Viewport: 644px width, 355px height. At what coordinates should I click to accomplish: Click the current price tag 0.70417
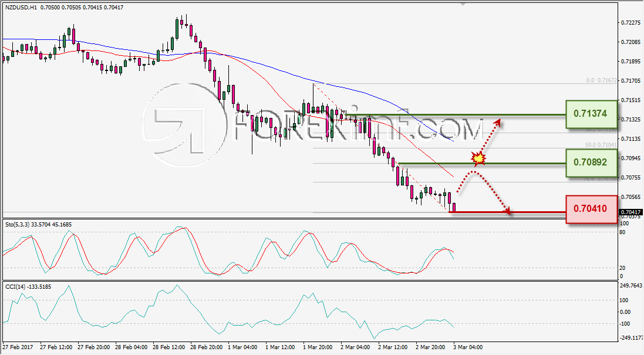pyautogui.click(x=630, y=212)
